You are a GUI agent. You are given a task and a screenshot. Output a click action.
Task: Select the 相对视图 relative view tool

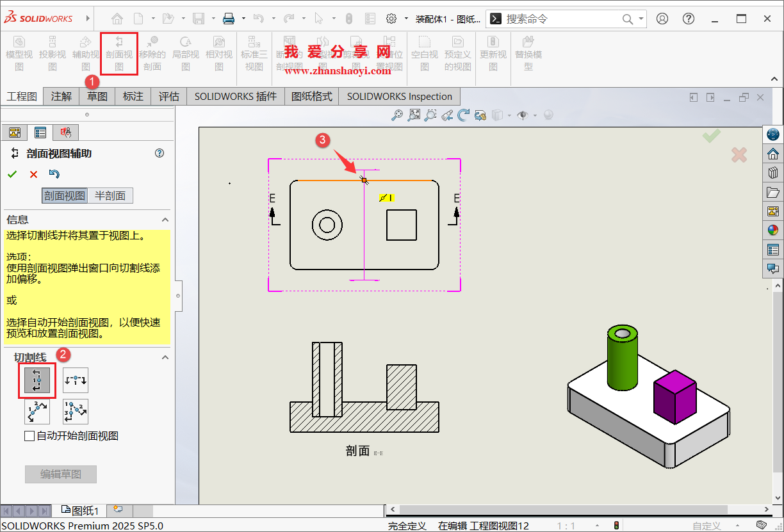click(219, 53)
